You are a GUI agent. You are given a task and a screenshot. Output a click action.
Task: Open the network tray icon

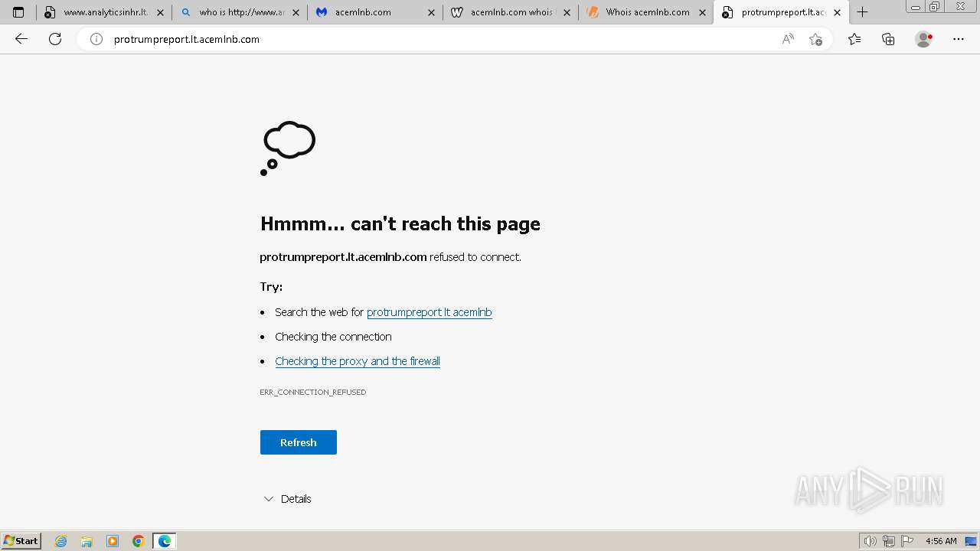pos(889,541)
